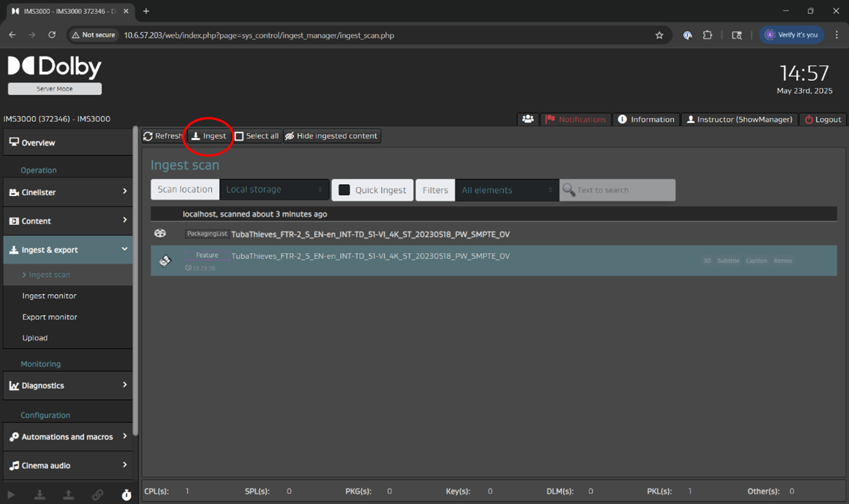Go to the Notifications tab
Screen dimensions: 849x504
[x=576, y=119]
